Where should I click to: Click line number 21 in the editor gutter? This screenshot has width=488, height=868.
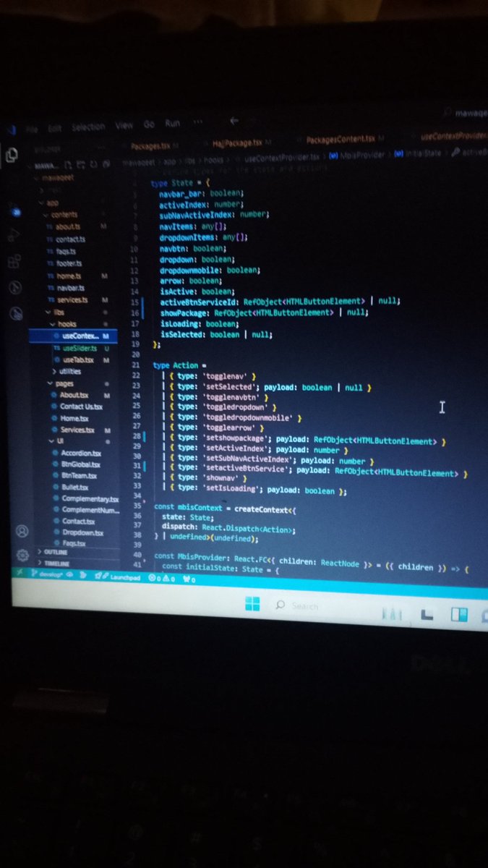(x=137, y=365)
